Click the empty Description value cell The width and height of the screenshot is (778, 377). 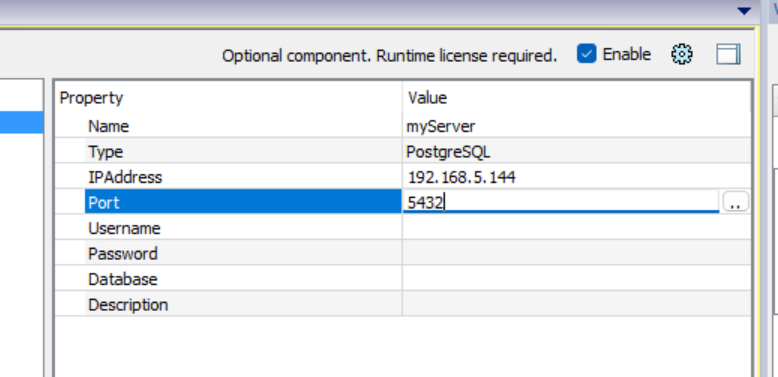tap(577, 304)
